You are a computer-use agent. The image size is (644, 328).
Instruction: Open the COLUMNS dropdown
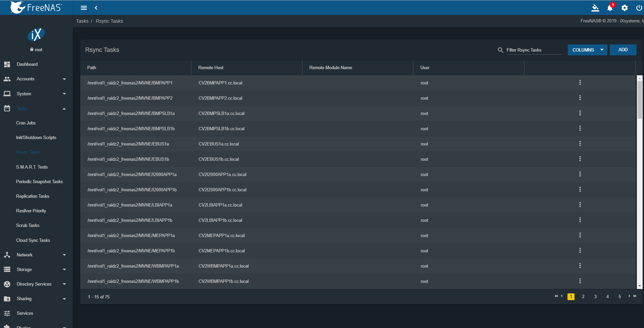pyautogui.click(x=587, y=50)
